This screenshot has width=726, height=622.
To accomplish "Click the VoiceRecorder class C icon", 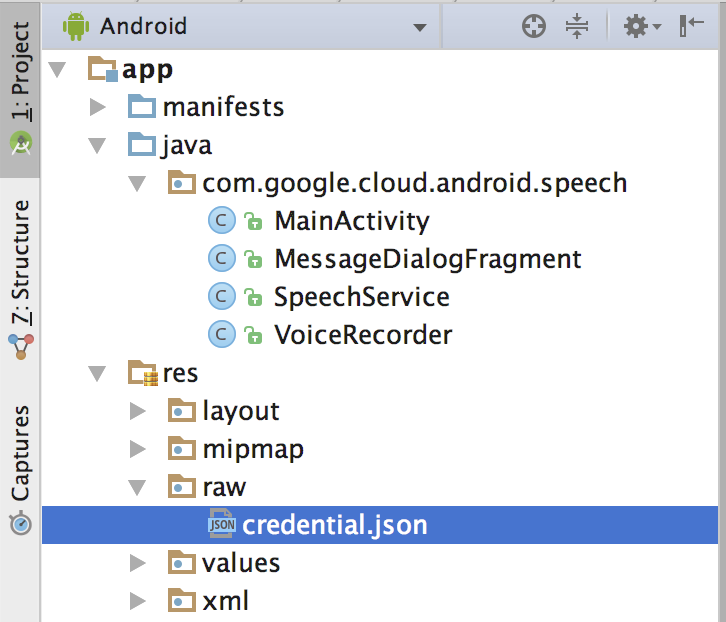I will [222, 334].
